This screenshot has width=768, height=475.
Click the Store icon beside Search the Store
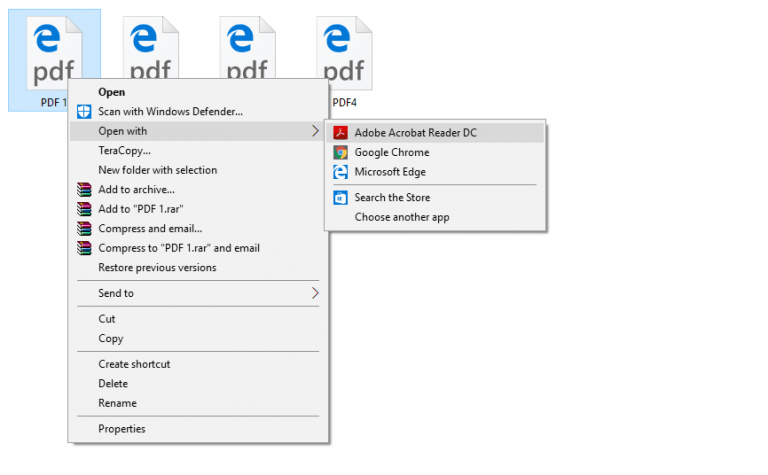click(x=340, y=197)
